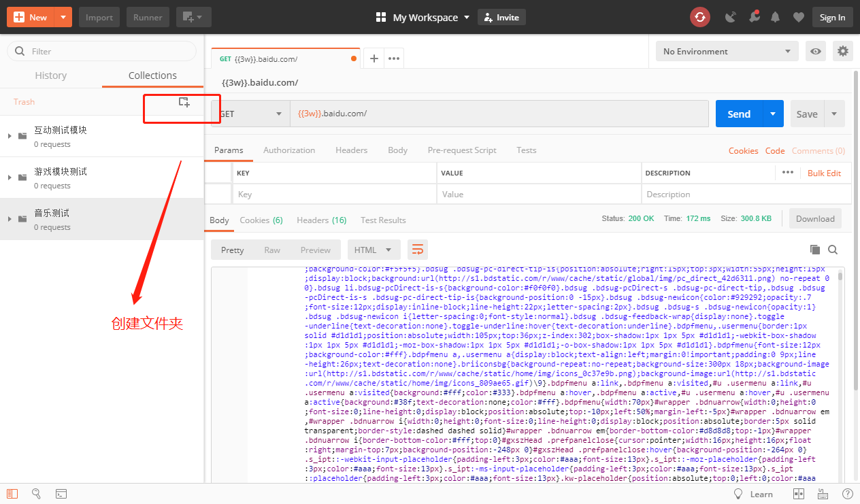The image size is (860, 504).
Task: Open the environment quick look eye icon
Action: pyautogui.click(x=816, y=51)
